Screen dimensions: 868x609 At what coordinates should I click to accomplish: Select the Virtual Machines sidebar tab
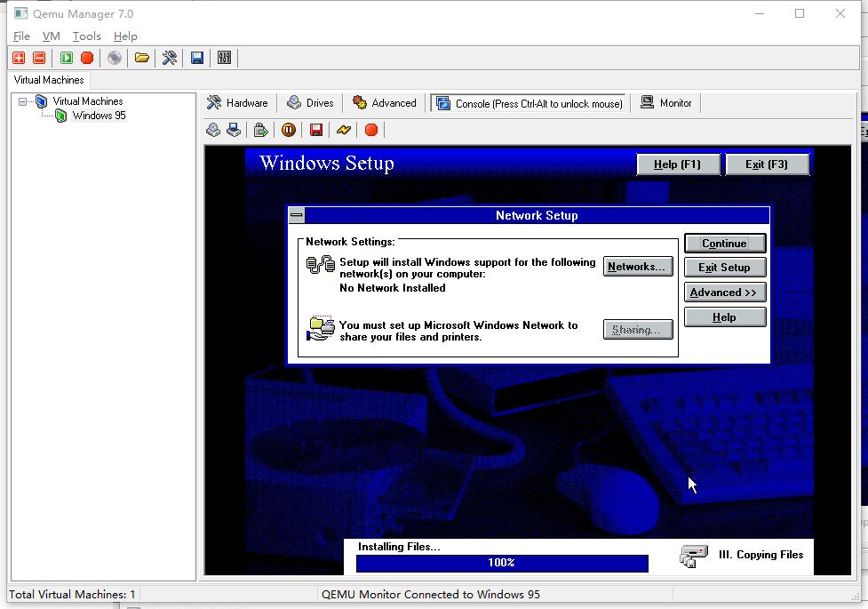click(49, 80)
